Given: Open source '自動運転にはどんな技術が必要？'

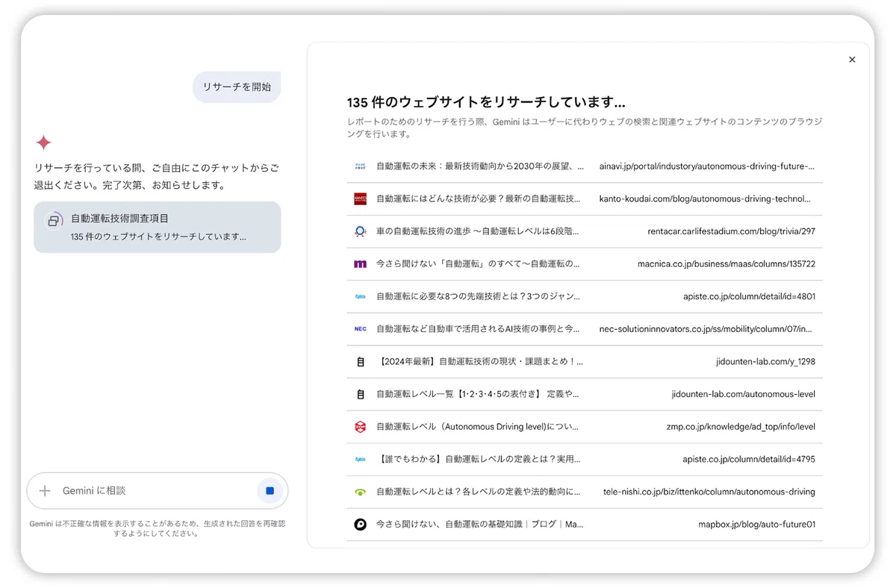Looking at the screenshot, I should (479, 199).
